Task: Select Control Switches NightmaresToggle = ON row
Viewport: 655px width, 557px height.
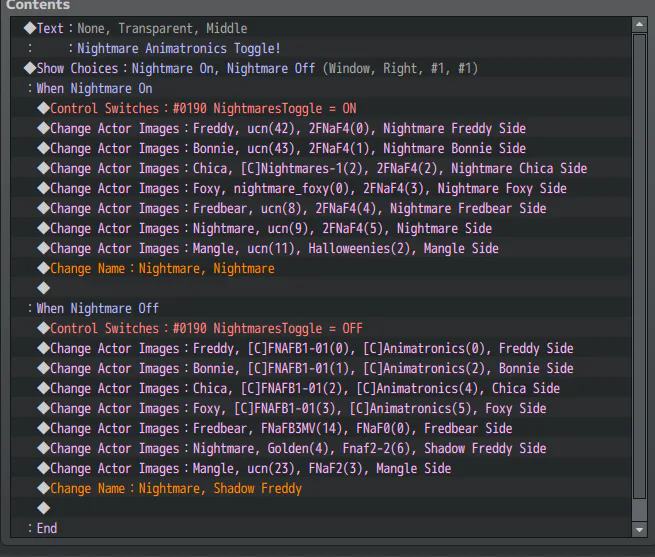Action: coord(321,108)
